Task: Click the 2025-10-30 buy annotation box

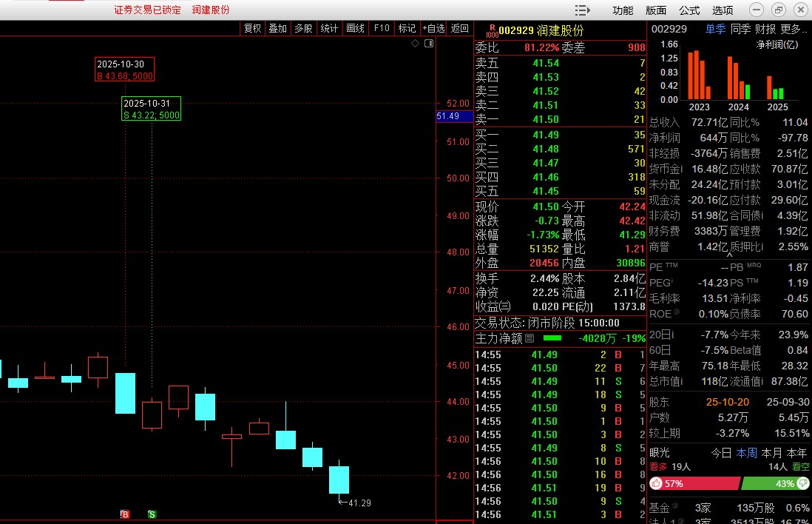Action: pyautogui.click(x=125, y=70)
